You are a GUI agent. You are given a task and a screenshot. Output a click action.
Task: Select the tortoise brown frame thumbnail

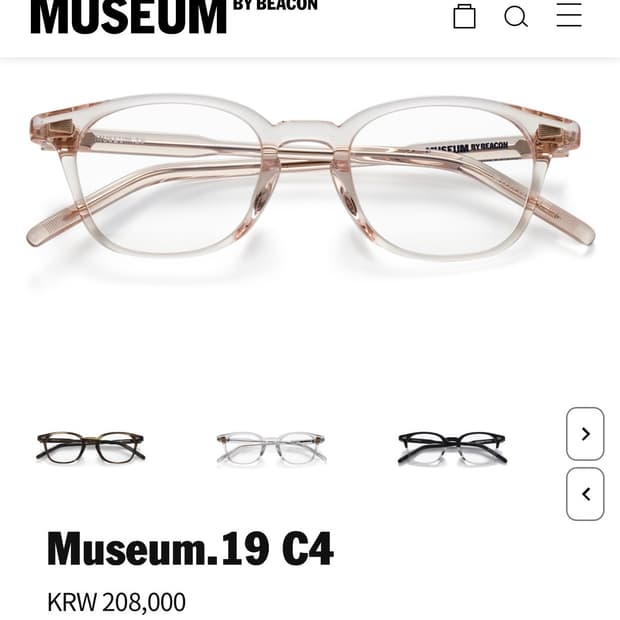[91, 447]
